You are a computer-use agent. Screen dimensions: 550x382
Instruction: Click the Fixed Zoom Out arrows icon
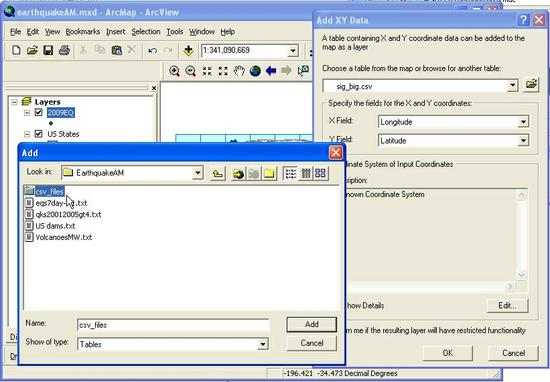(223, 71)
